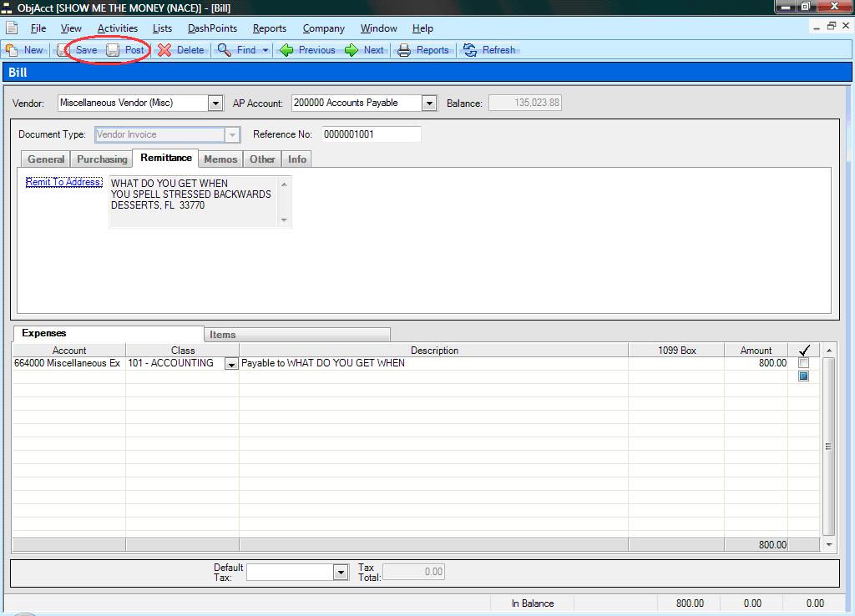Click the New bill toolbar icon

pyautogui.click(x=13, y=50)
